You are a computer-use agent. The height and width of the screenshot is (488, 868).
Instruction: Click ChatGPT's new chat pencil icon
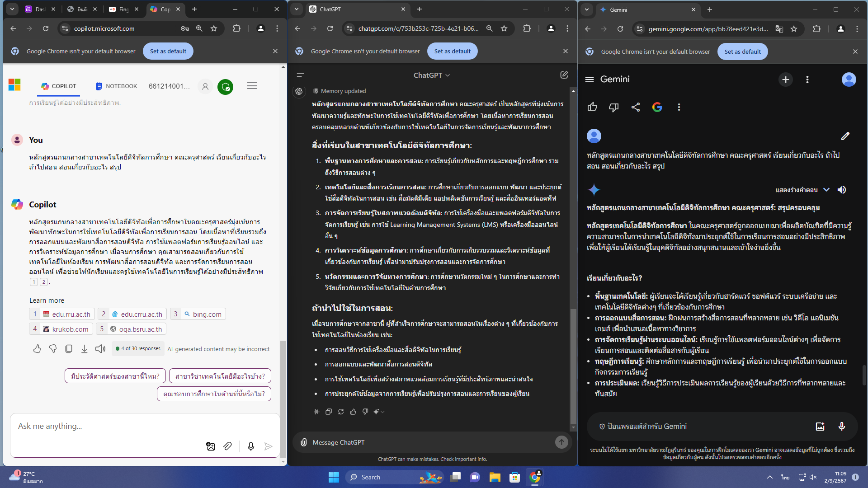(564, 75)
